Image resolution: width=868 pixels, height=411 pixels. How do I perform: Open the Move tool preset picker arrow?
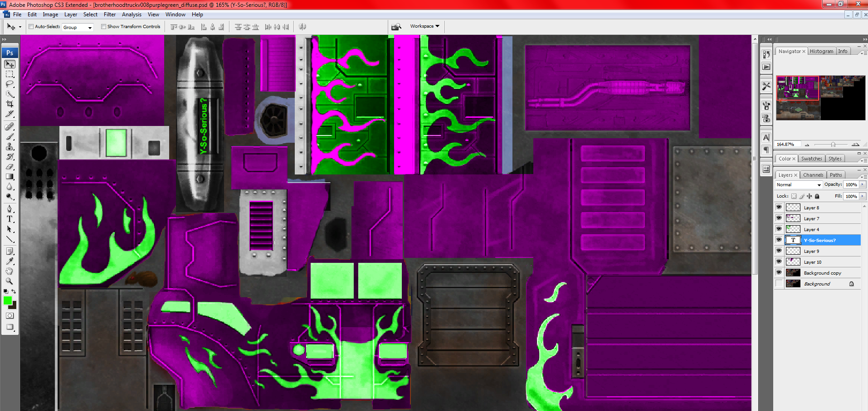coord(20,27)
